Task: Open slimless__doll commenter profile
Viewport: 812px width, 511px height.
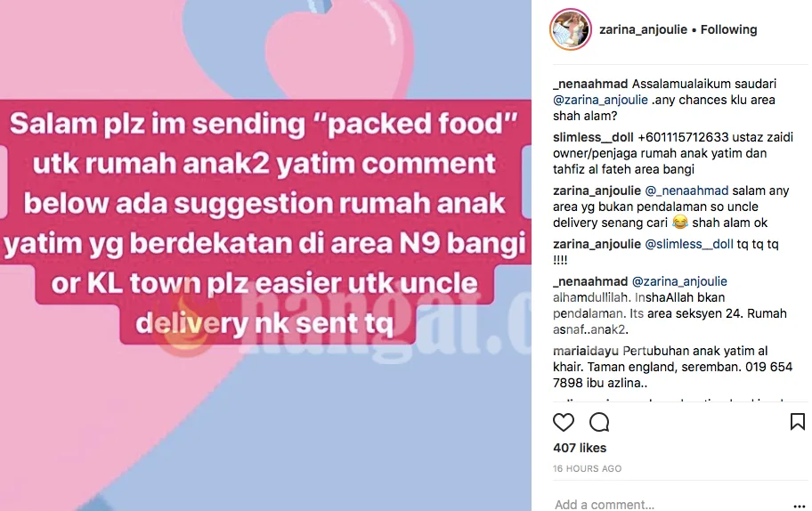Action: (x=593, y=137)
